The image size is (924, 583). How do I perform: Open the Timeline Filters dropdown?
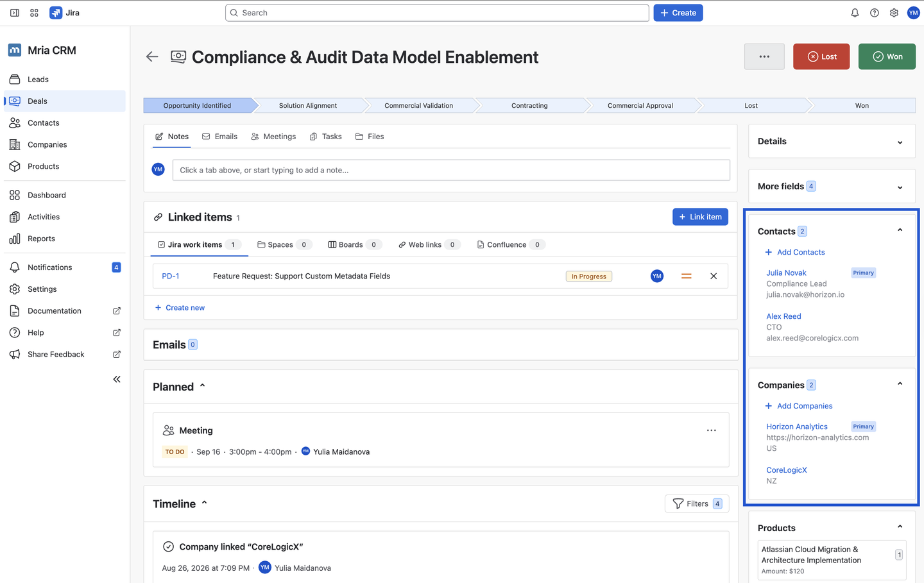pyautogui.click(x=697, y=504)
